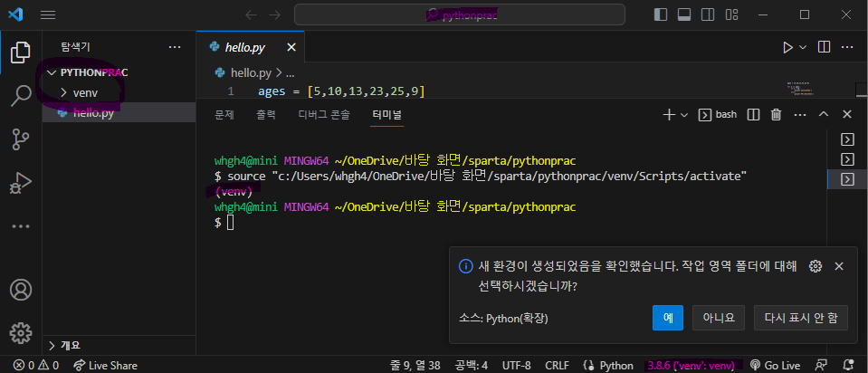Image resolution: width=868 pixels, height=373 pixels.
Task: Create a new terminal with plus icon
Action: 669,115
